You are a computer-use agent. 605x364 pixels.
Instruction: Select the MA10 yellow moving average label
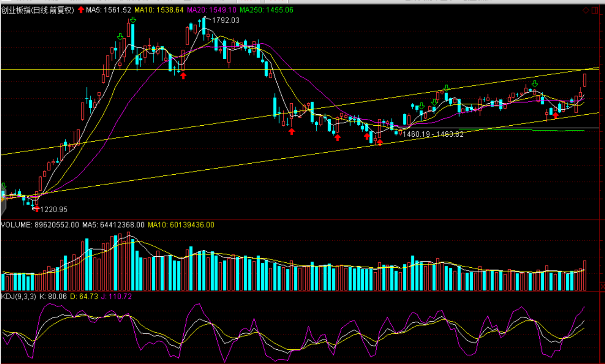click(x=159, y=10)
